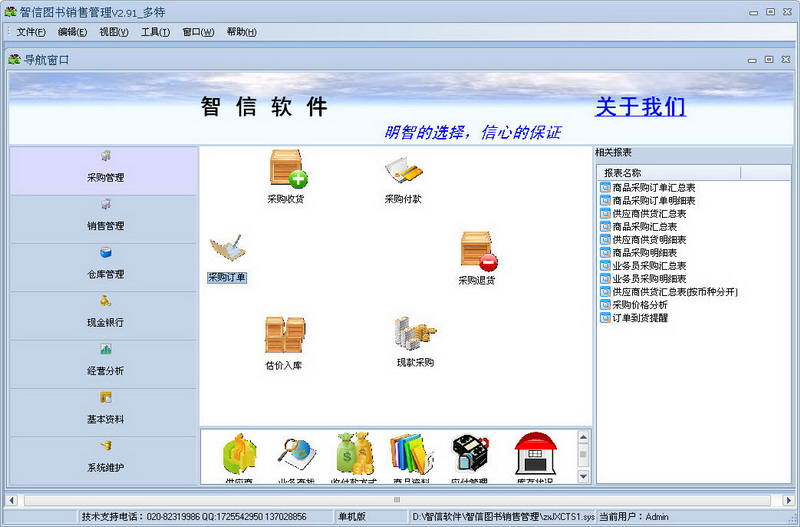
Task: Minimize the 导航窗口 inner window
Action: [x=752, y=60]
